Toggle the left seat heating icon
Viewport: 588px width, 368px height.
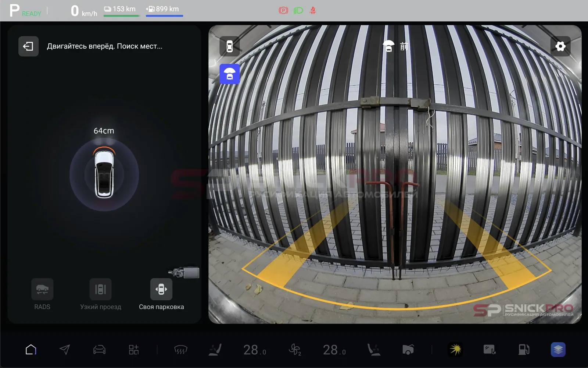[x=215, y=350]
